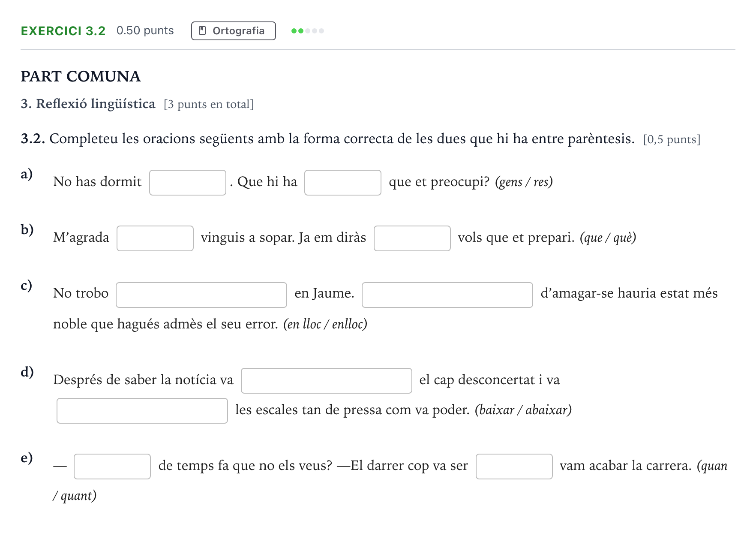Focus blank before 'les escales tan de pressa'
This screenshot has width=756, height=542.
tap(142, 411)
